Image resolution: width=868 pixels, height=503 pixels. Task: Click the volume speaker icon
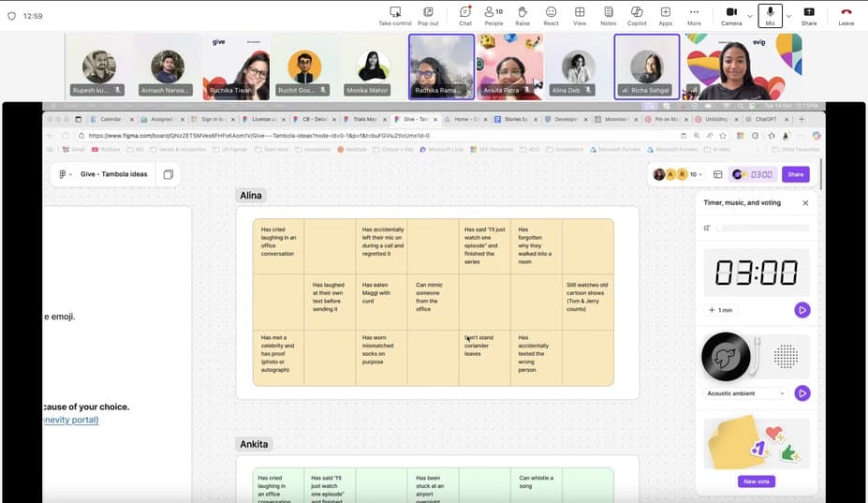point(707,228)
